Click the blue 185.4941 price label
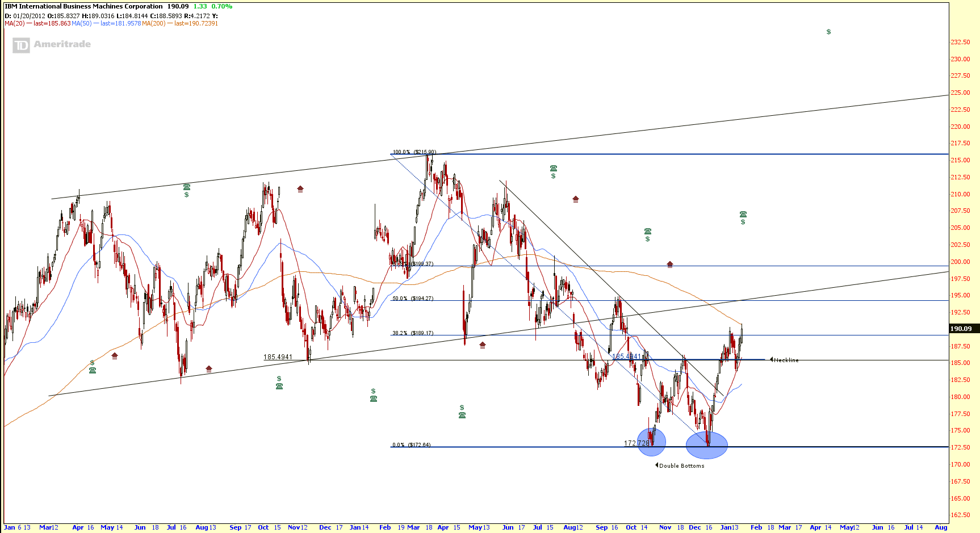The image size is (980, 533). [x=626, y=356]
